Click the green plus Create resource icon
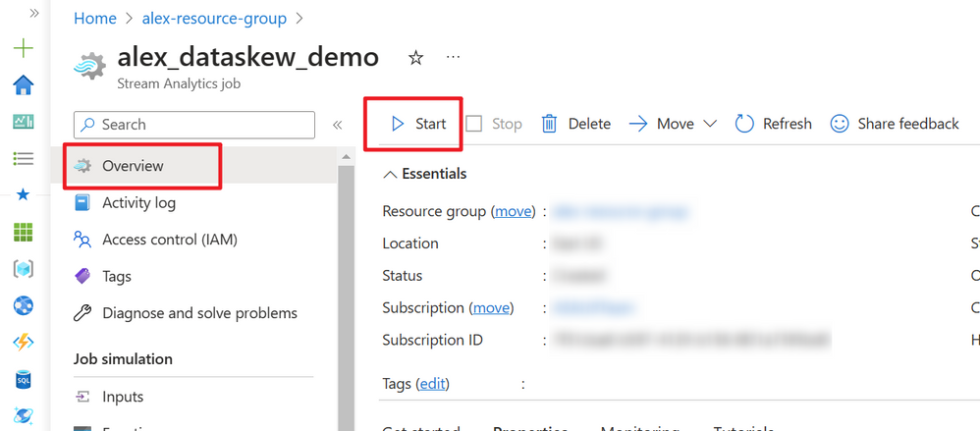 24,49
